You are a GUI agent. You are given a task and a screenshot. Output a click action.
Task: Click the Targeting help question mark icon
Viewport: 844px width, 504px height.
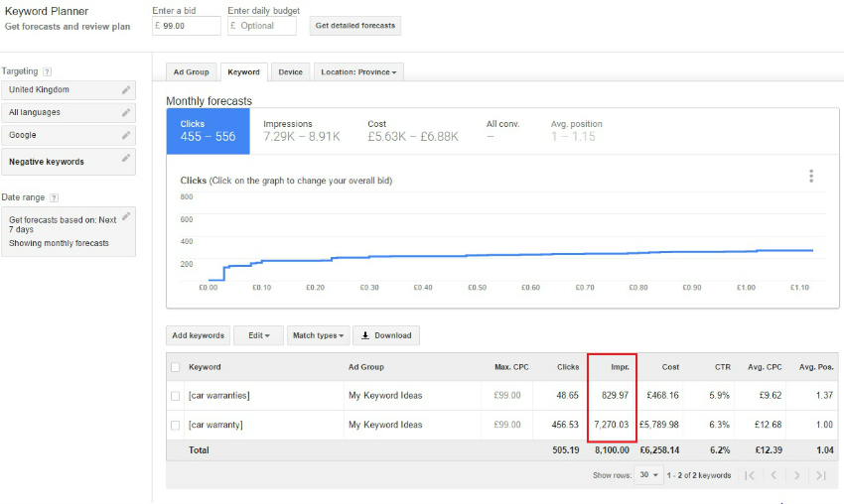pyautogui.click(x=48, y=71)
